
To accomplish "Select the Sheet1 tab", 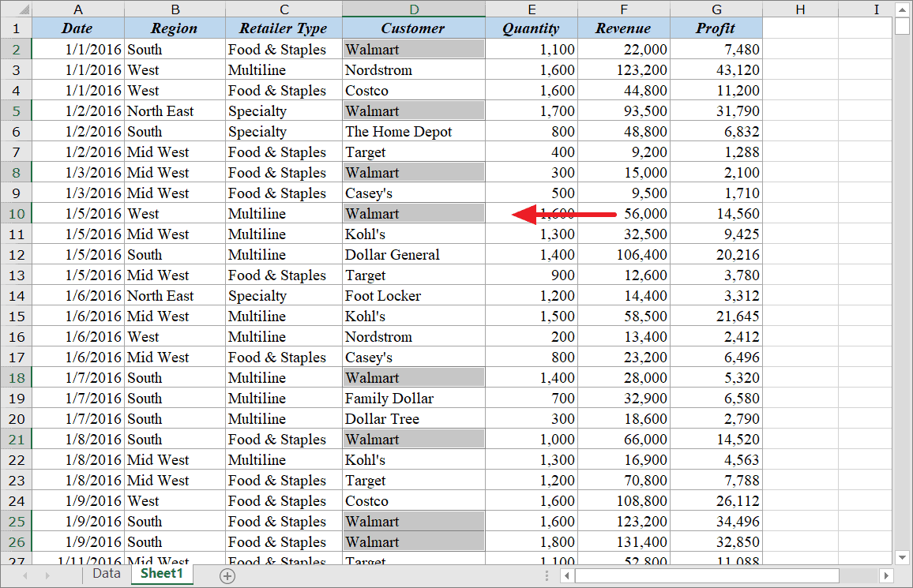I will pyautogui.click(x=161, y=575).
